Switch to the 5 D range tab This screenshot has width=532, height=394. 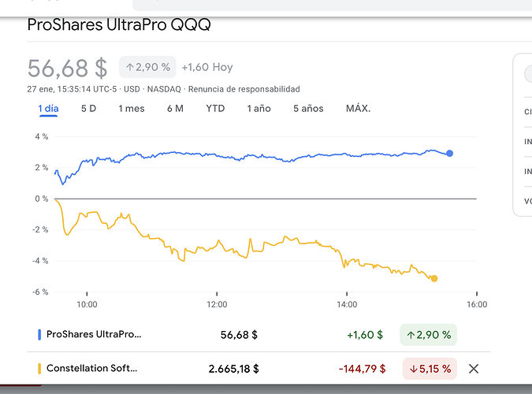(88, 109)
